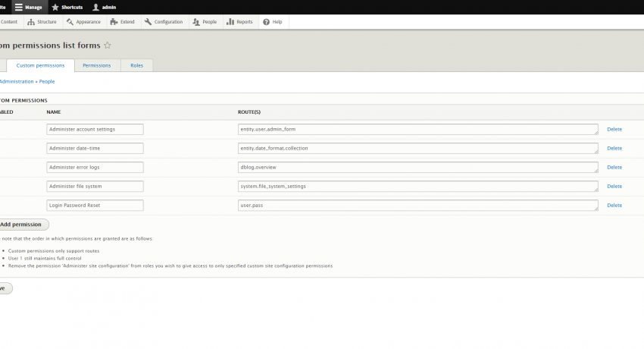The width and height of the screenshot is (644, 349).
Task: Click the Shortcuts star icon
Action: [x=55, y=7]
